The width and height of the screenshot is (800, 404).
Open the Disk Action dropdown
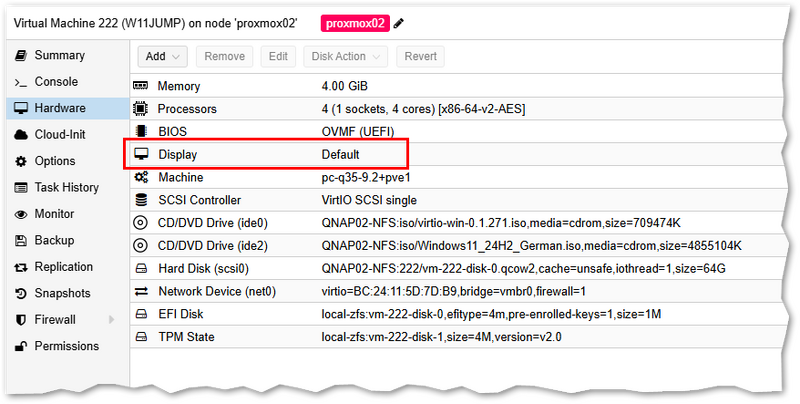coord(345,57)
